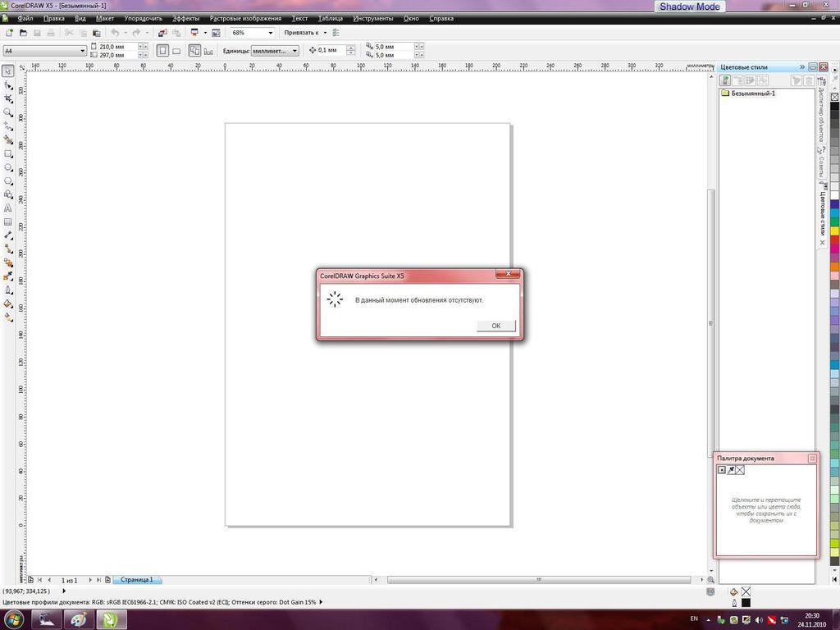Select the Connector tool

click(x=8, y=249)
